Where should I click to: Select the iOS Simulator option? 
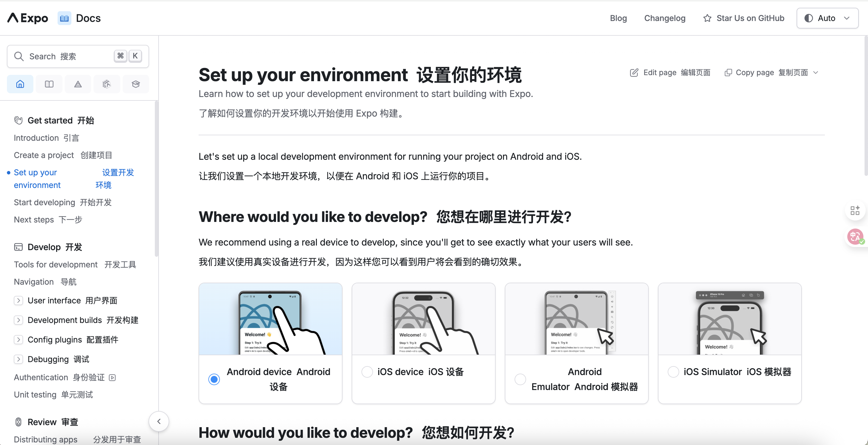coord(673,372)
